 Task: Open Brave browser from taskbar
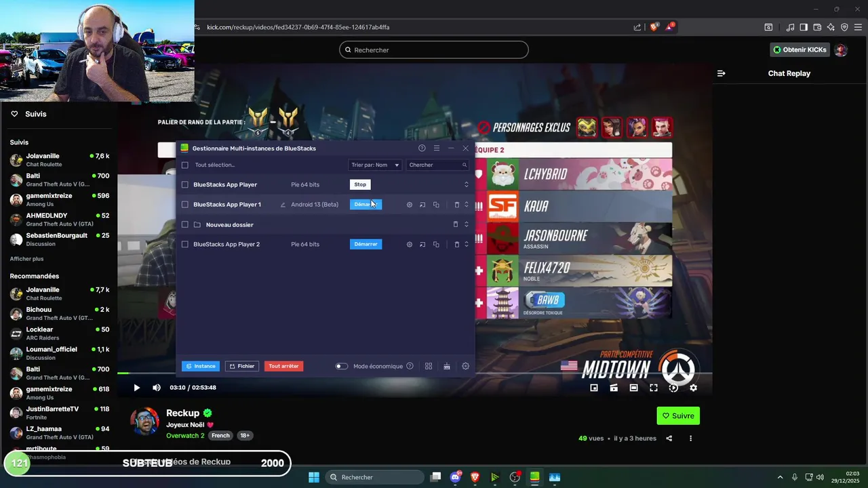click(x=475, y=477)
